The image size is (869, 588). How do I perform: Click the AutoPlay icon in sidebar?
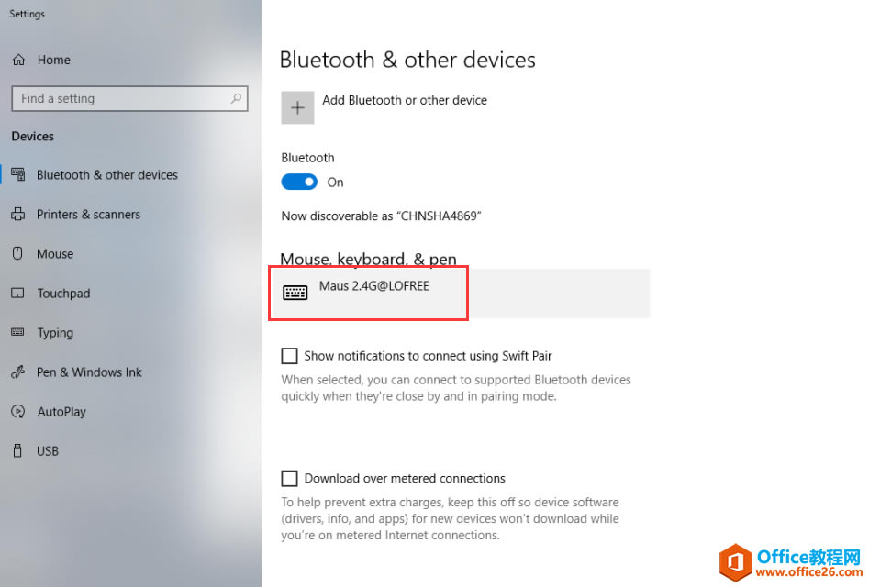[x=17, y=412]
